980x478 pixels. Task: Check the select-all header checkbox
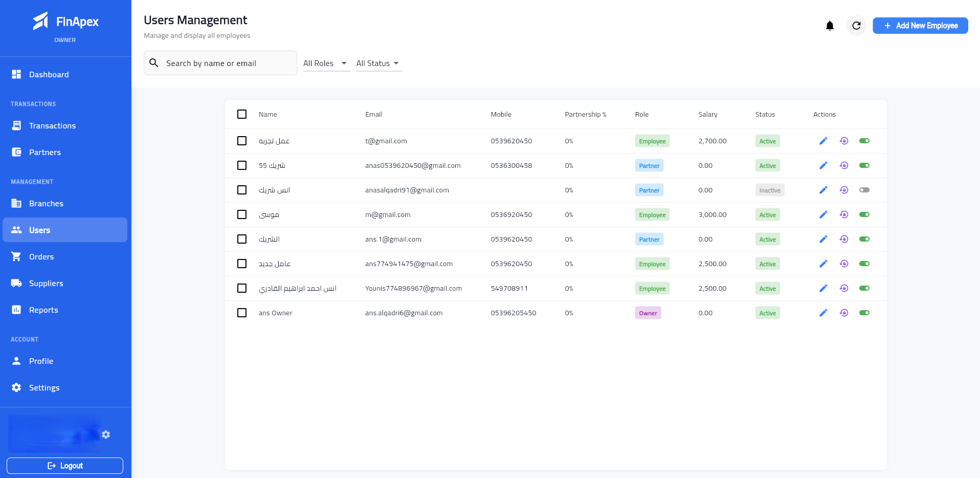[x=242, y=114]
